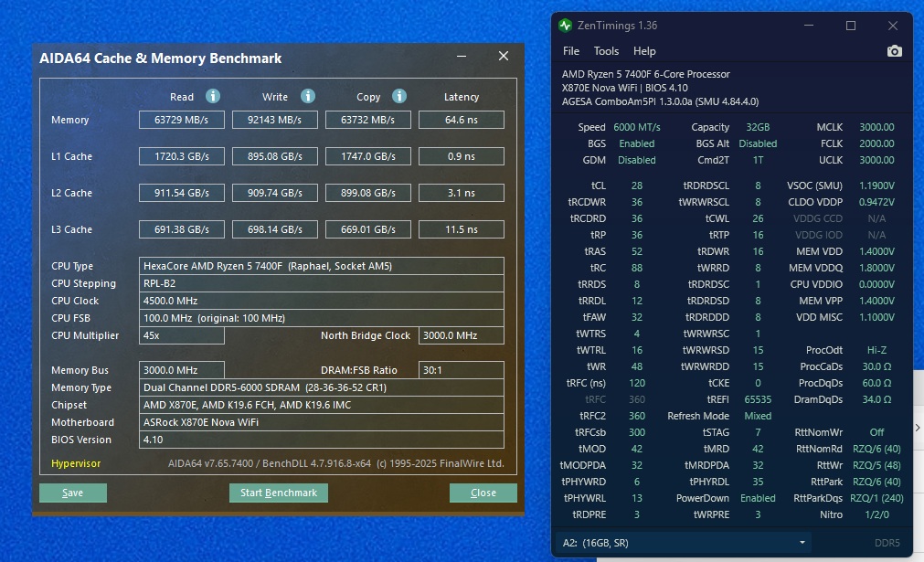Click the Chipset field AMD X870E

click(x=321, y=405)
